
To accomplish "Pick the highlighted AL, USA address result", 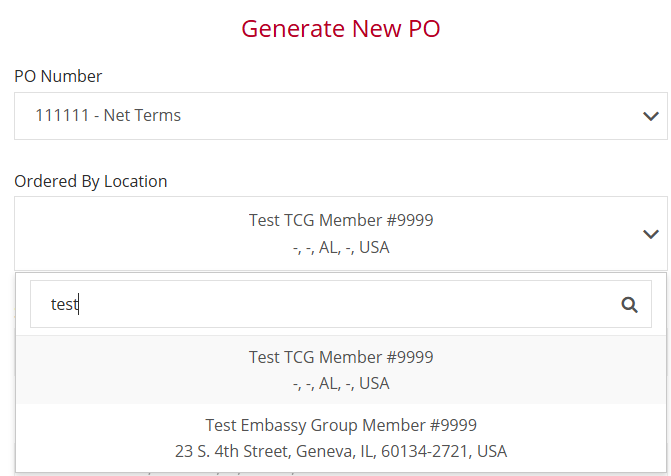I will point(341,383).
